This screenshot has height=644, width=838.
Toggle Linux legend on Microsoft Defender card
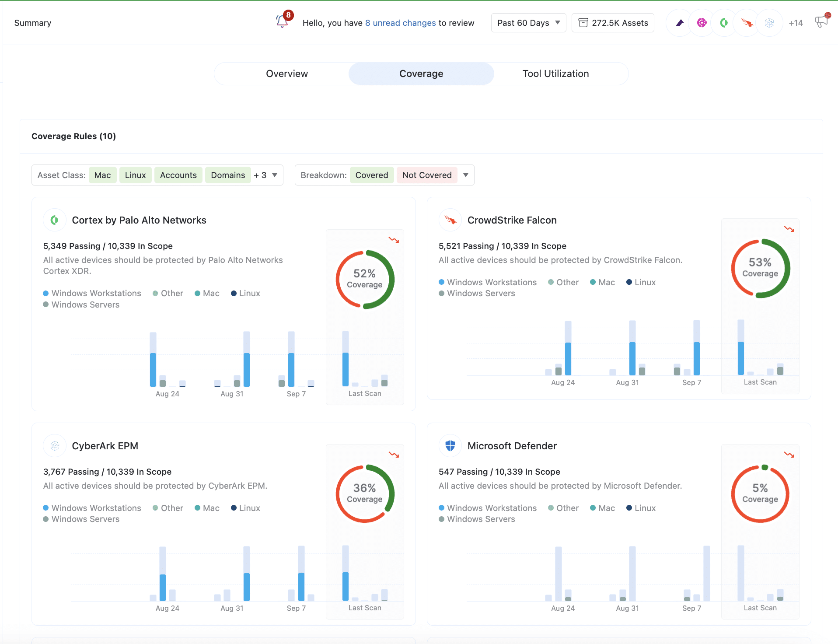(641, 508)
